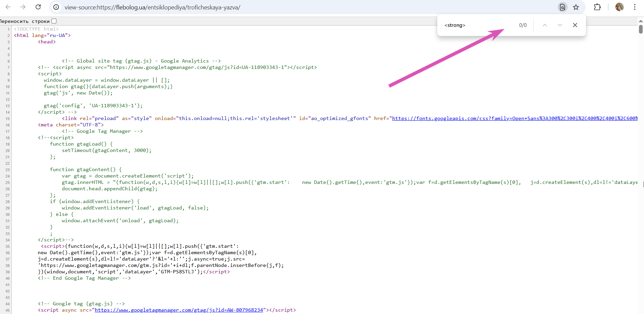Viewport: 644px width, 314px height.
Task: Jump to next find match
Action: (x=560, y=25)
